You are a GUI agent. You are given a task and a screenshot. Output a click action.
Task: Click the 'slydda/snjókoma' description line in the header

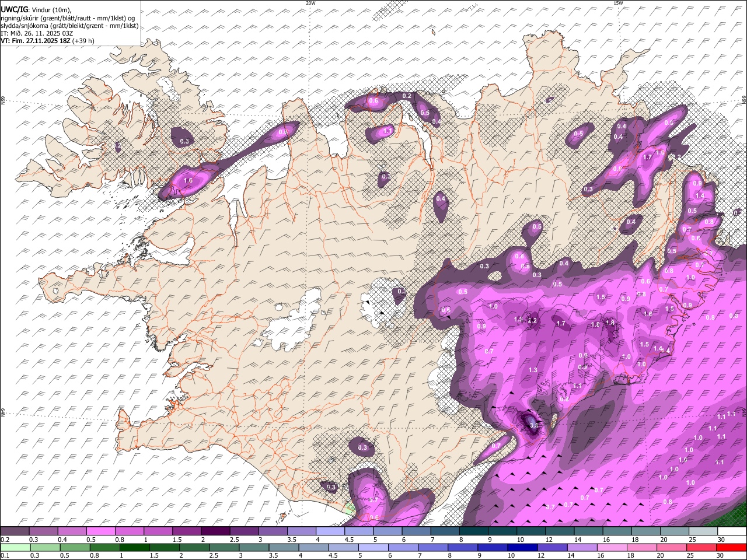click(x=69, y=26)
